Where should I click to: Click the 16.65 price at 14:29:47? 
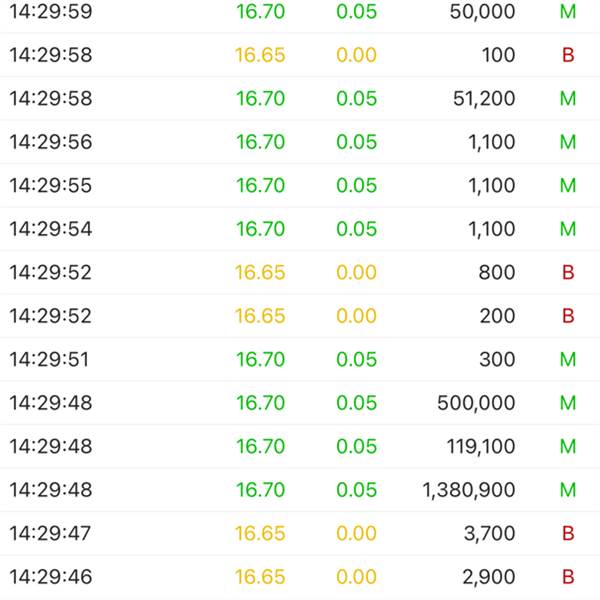click(260, 534)
